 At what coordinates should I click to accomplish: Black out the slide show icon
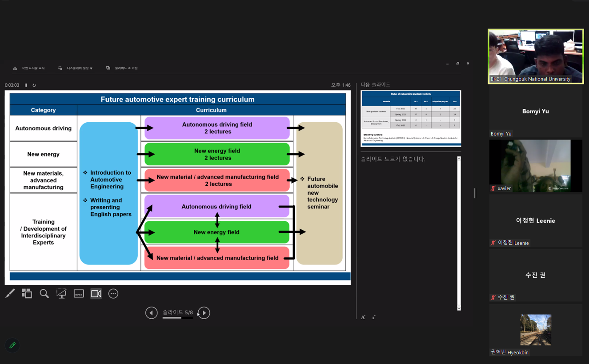tap(61, 293)
